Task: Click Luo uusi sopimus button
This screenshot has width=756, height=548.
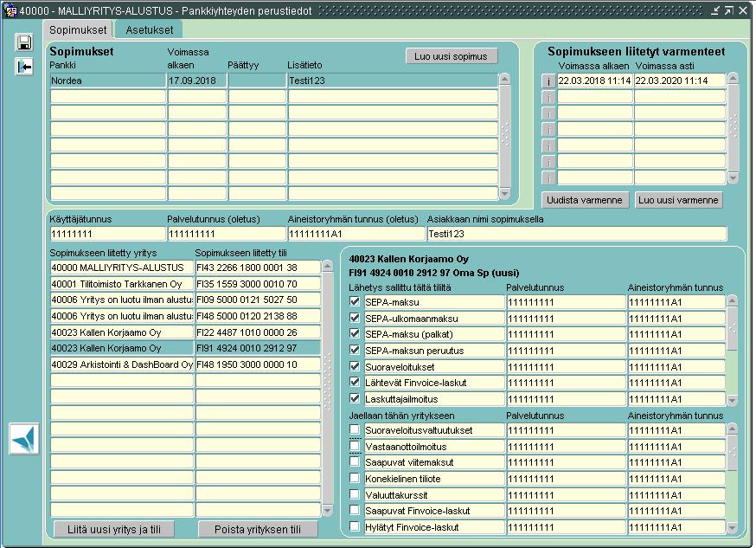Action: click(451, 56)
